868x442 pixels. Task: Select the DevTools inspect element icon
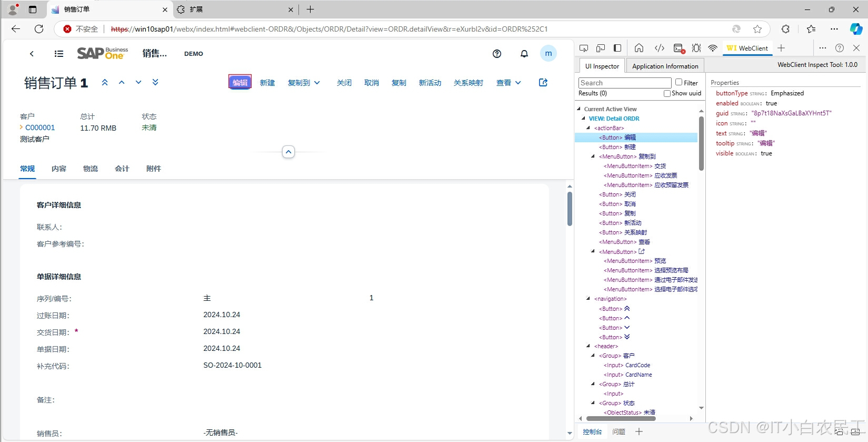[584, 48]
